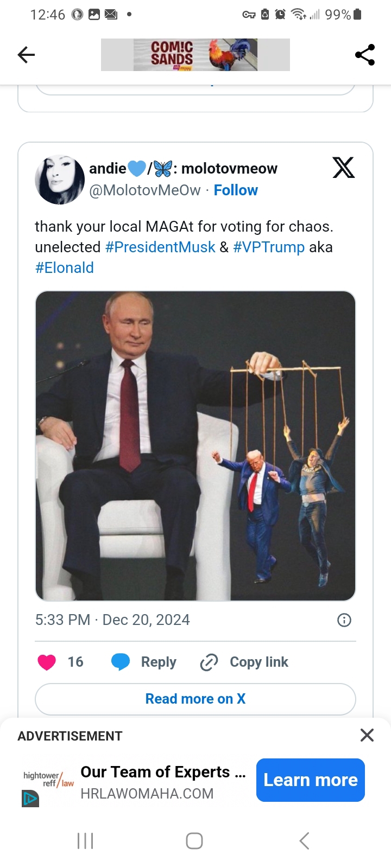
Task: Tap the ad choices triangle icon
Action: coord(30,799)
